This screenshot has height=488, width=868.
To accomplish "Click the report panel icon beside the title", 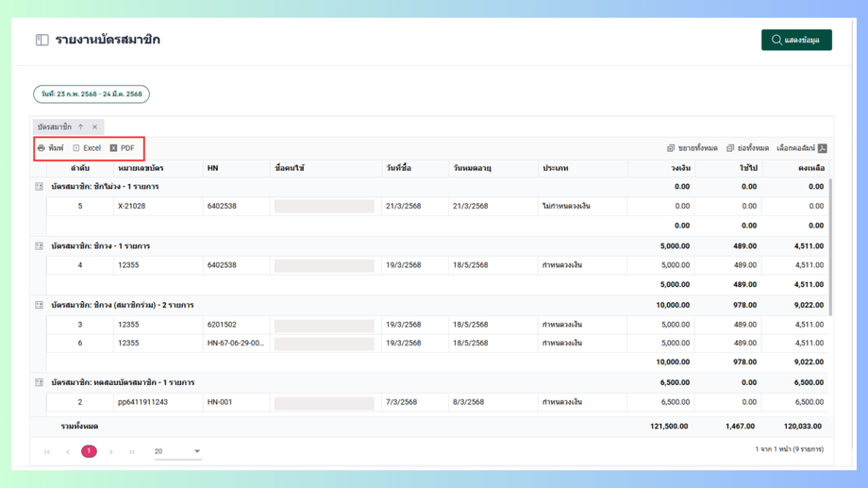I will (42, 40).
